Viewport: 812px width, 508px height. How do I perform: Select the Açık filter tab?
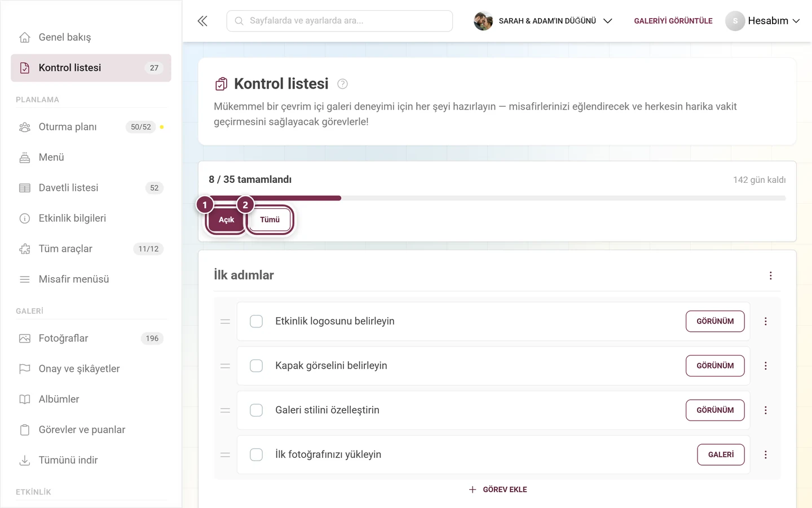pyautogui.click(x=226, y=220)
